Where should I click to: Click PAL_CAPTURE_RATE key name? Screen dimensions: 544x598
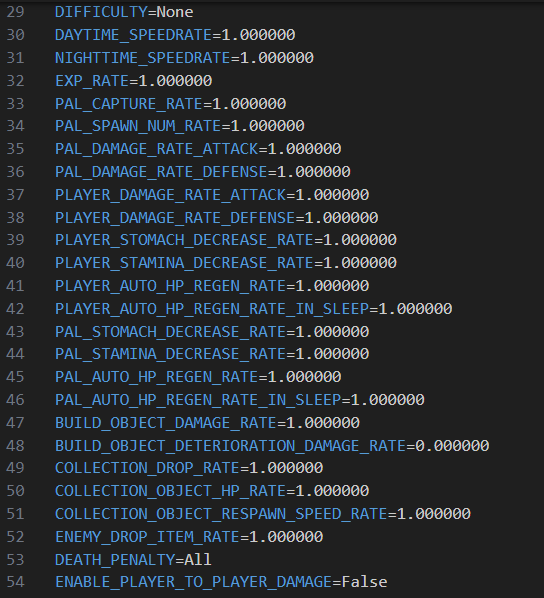click(129, 103)
